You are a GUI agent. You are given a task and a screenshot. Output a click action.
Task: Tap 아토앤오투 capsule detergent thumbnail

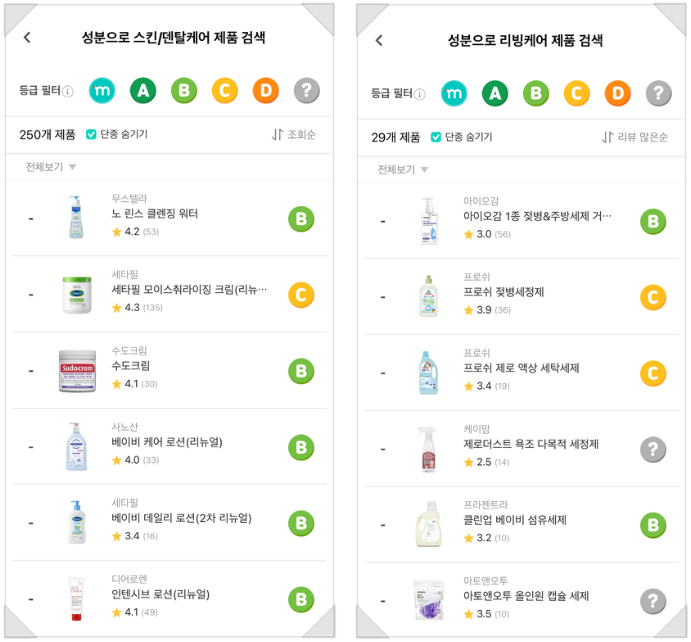[428, 600]
